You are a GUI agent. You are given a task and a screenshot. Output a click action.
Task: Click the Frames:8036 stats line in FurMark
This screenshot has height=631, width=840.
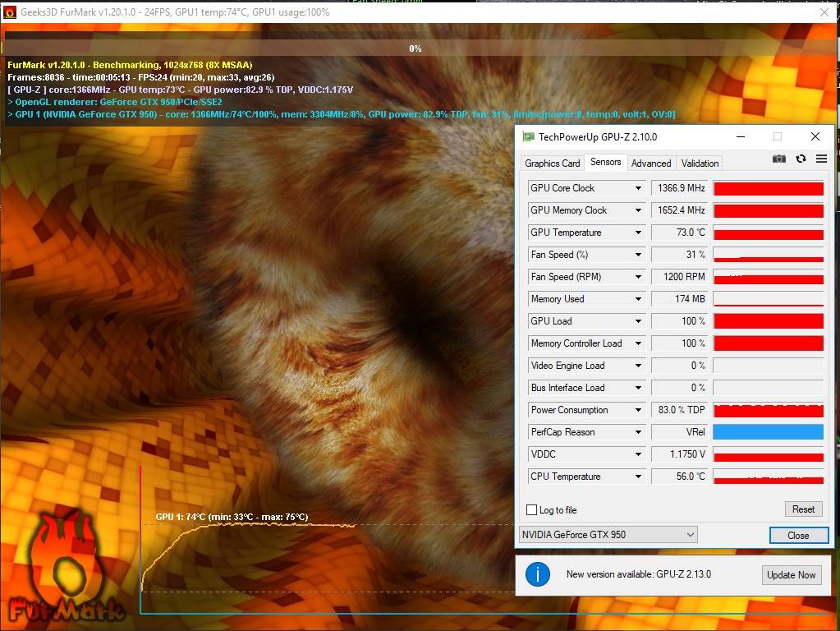141,77
